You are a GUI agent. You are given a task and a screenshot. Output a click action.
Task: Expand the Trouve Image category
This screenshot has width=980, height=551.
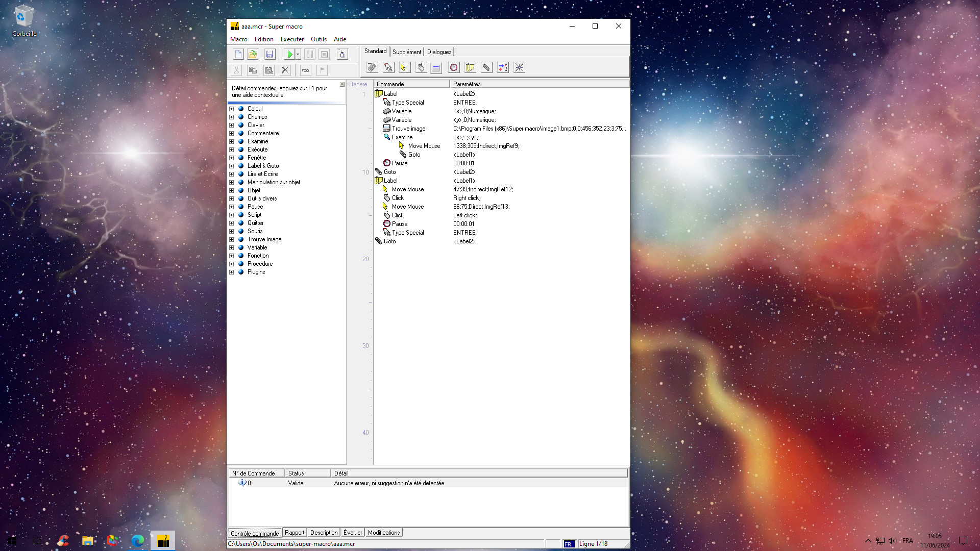coord(231,239)
